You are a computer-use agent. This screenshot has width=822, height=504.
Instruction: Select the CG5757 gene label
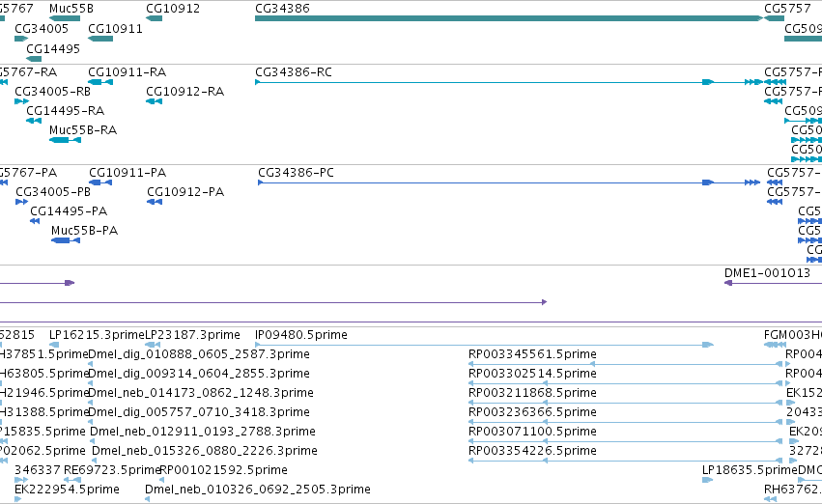point(787,9)
